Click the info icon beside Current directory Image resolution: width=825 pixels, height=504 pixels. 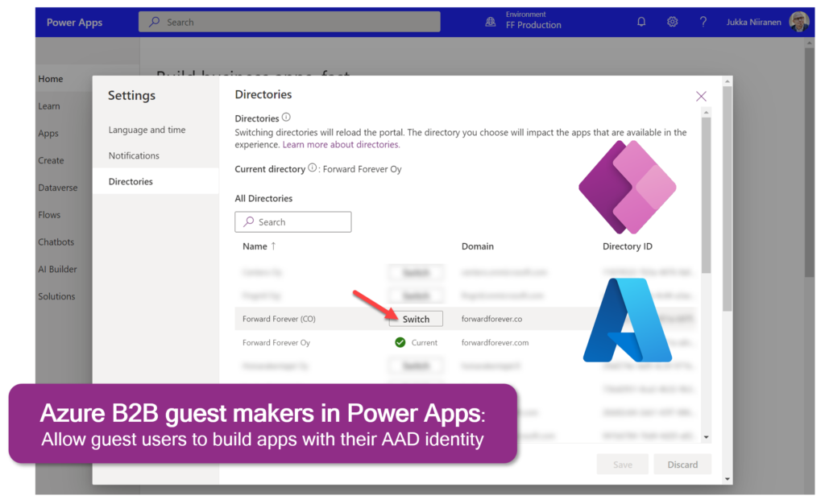pyautogui.click(x=313, y=167)
